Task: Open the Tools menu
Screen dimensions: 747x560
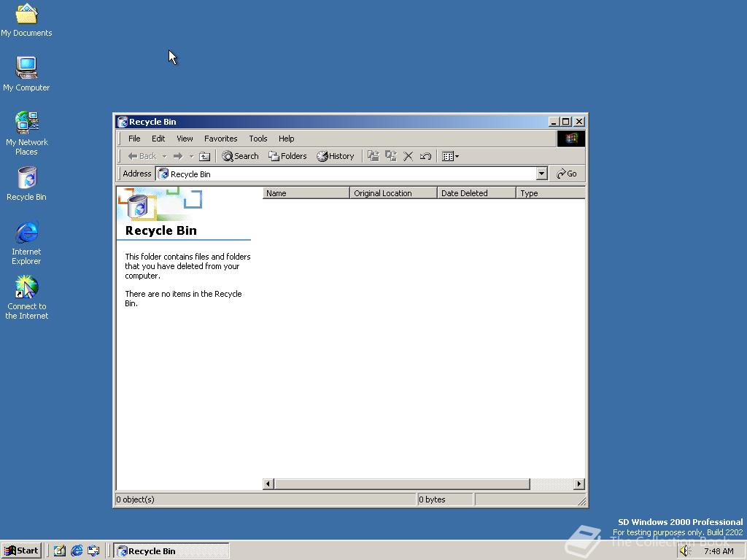Action: (x=258, y=139)
